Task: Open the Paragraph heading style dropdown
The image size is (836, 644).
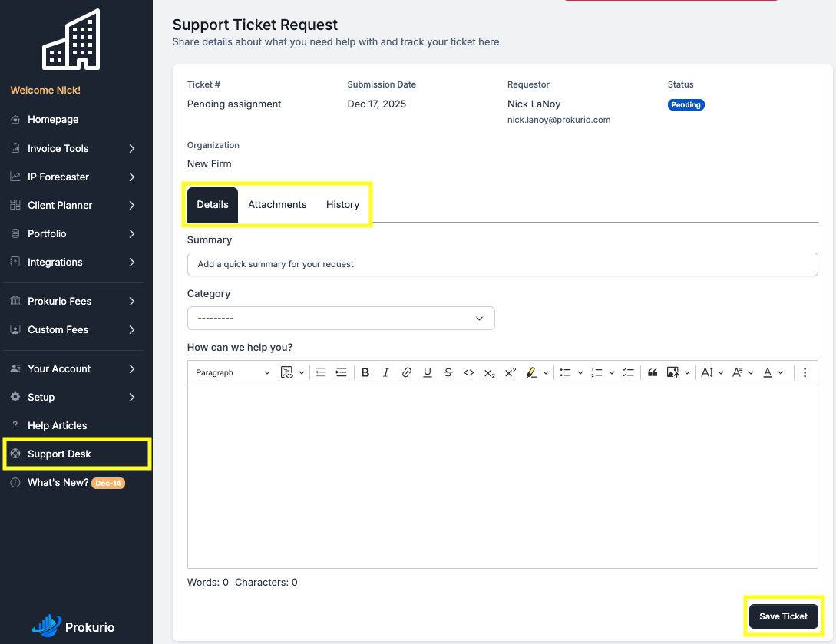Action: click(233, 372)
